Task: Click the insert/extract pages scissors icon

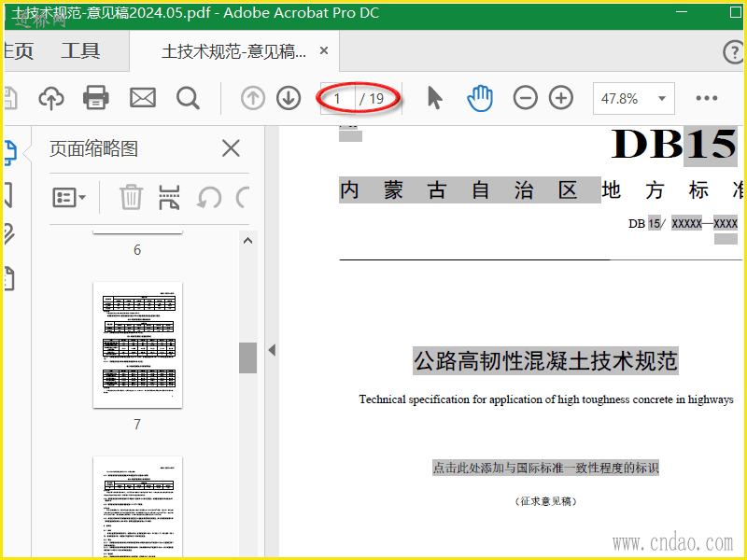Action: tap(169, 197)
